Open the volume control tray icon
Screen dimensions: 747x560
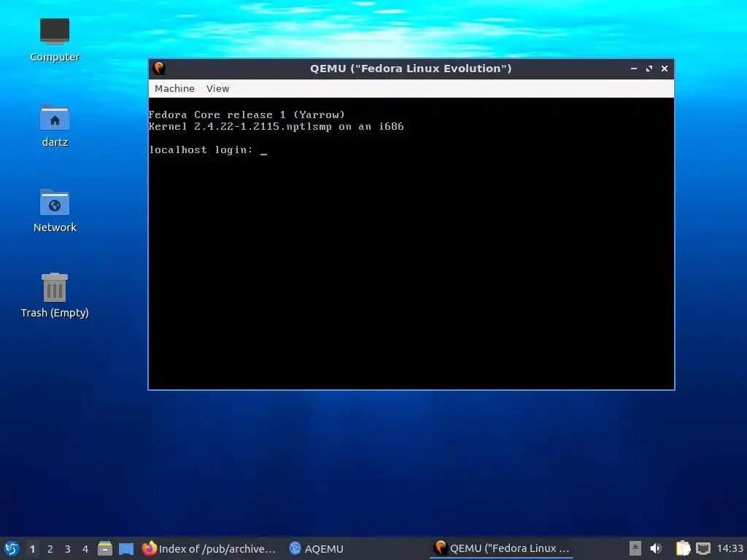[656, 548]
